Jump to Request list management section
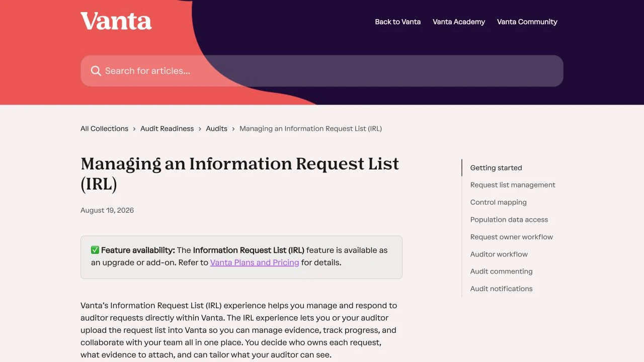Viewport: 644px width, 362px height. [x=513, y=185]
